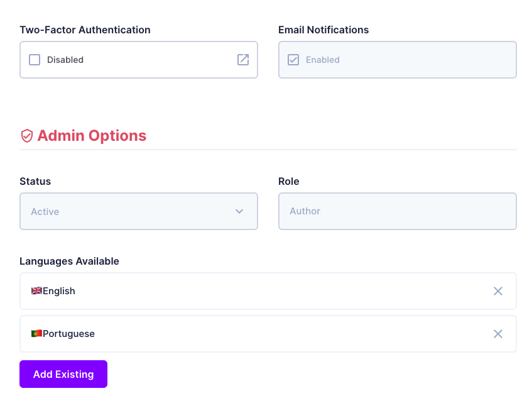The width and height of the screenshot is (532, 408).
Task: Remove Portuguese using its X icon
Action: pos(498,333)
